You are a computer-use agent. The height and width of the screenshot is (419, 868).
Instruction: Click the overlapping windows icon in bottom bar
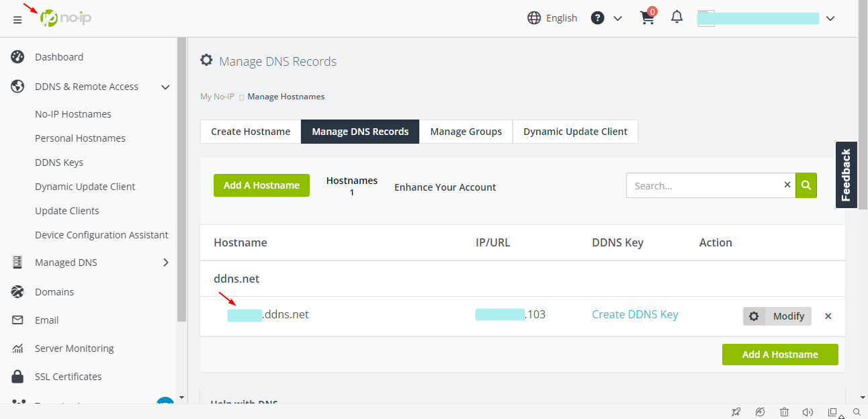[832, 412]
